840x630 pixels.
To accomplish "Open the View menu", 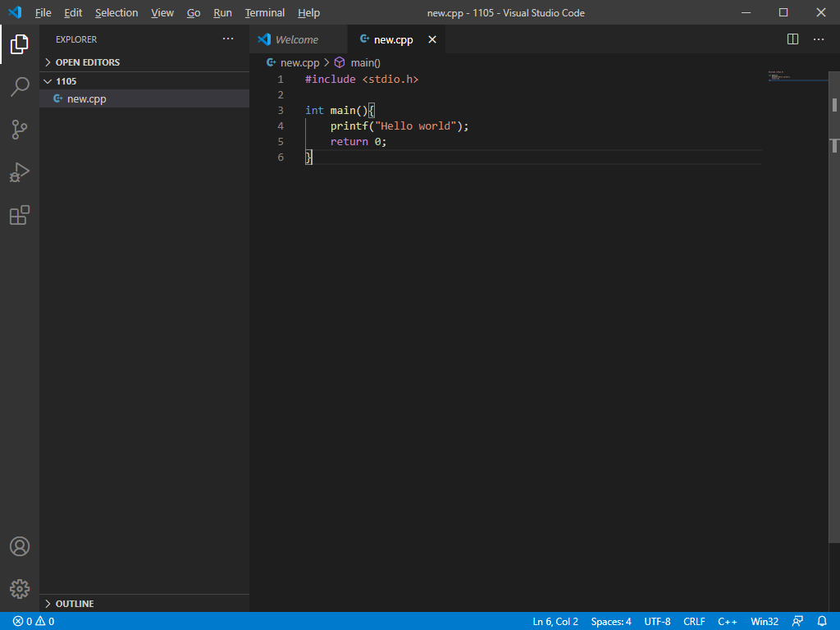I will coord(162,13).
